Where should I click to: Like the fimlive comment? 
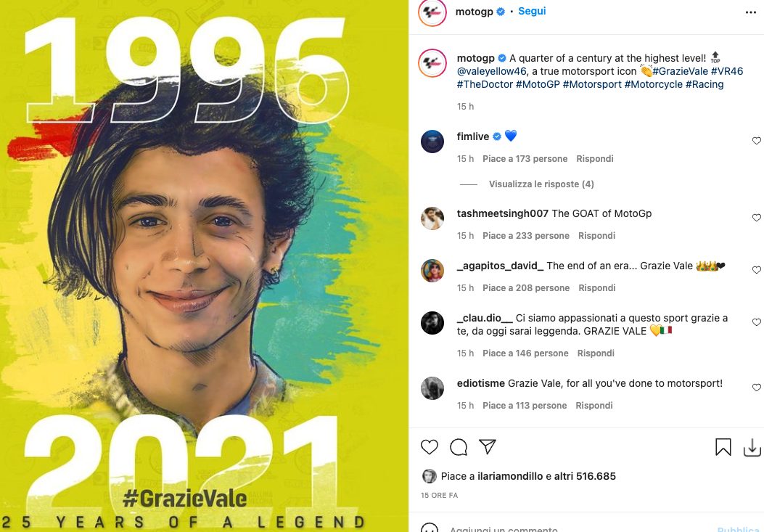click(x=756, y=141)
